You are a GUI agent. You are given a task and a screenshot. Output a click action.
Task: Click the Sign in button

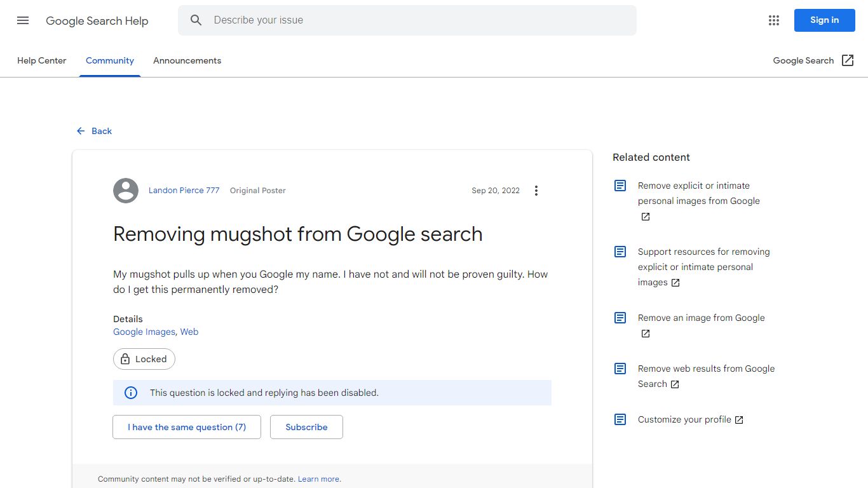tap(824, 20)
